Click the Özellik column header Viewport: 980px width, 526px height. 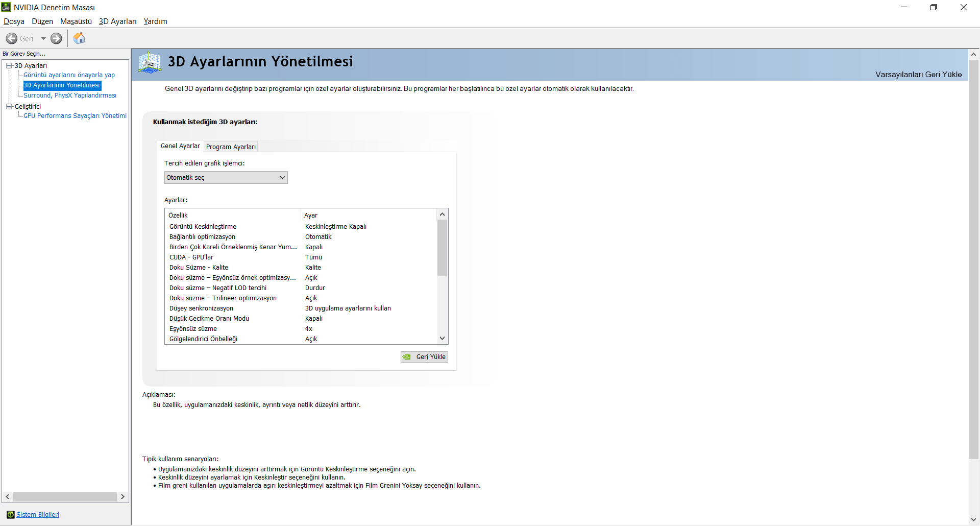click(x=233, y=216)
